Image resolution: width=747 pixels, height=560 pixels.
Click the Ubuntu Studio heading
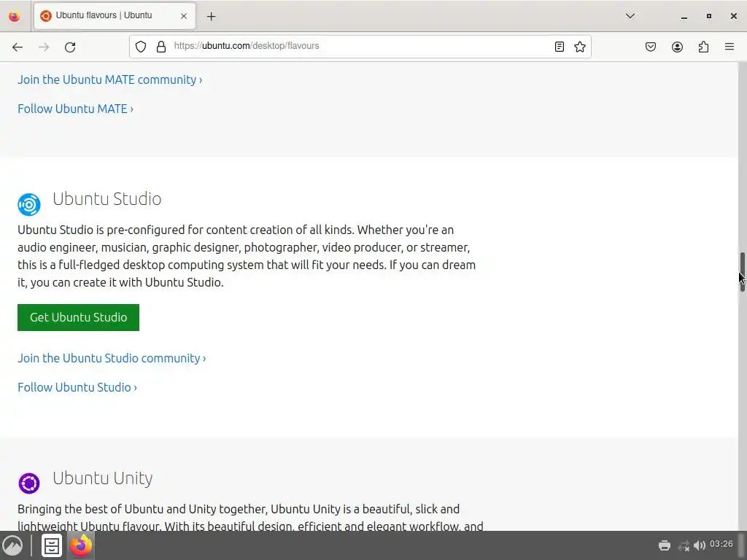pyautogui.click(x=107, y=199)
